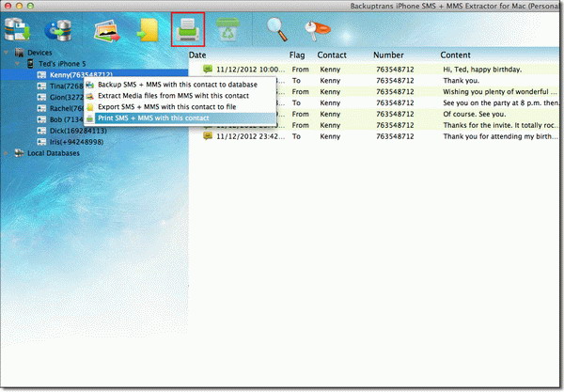Click the key registration toolbar icon

point(317,30)
